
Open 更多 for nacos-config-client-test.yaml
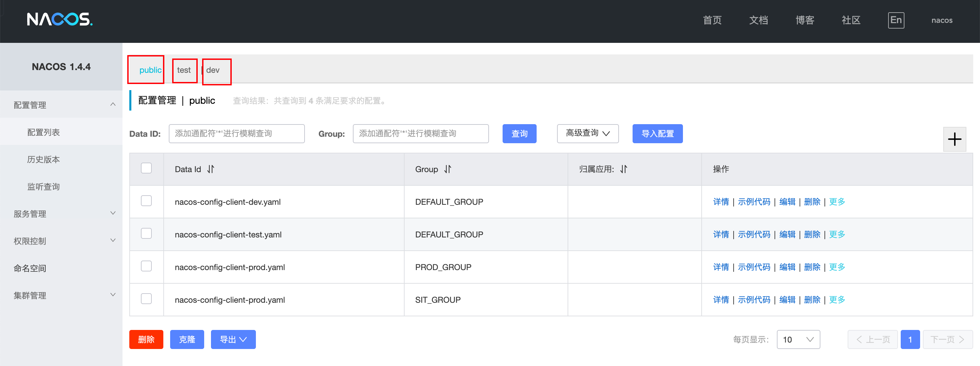click(837, 234)
